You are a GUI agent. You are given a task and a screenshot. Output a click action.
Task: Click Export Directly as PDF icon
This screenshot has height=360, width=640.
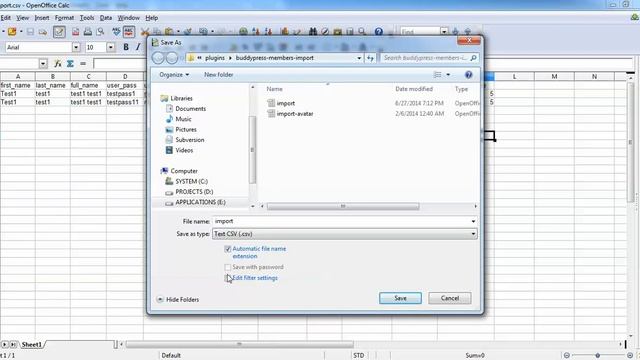[76, 31]
